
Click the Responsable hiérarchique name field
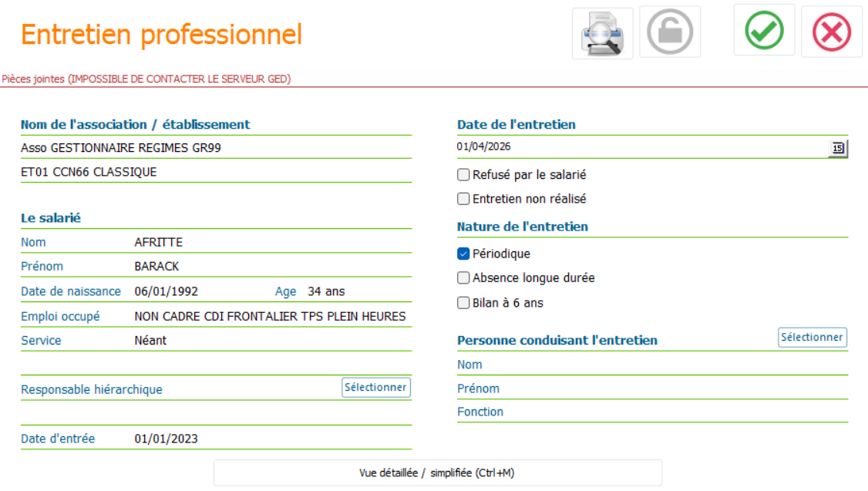[x=217, y=413]
